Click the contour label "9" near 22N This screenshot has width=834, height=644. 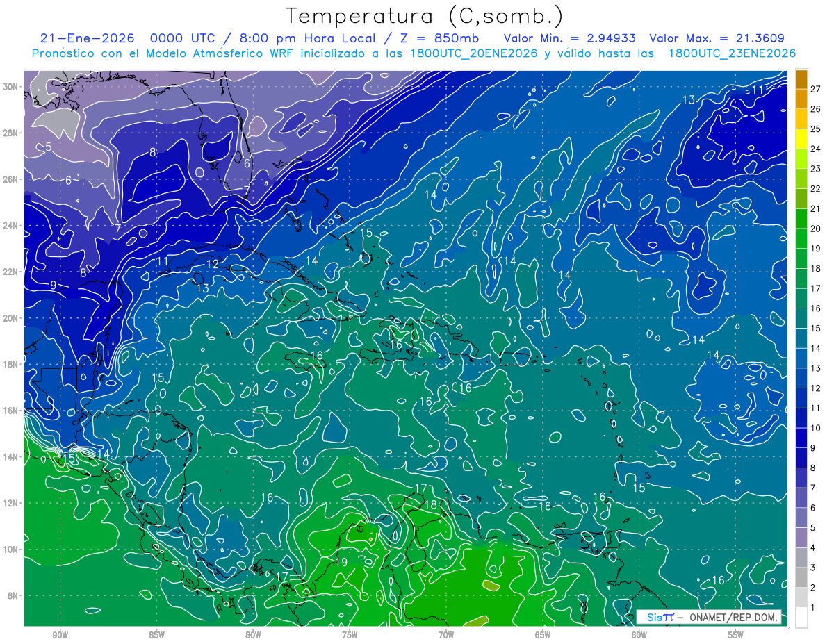tap(54, 285)
